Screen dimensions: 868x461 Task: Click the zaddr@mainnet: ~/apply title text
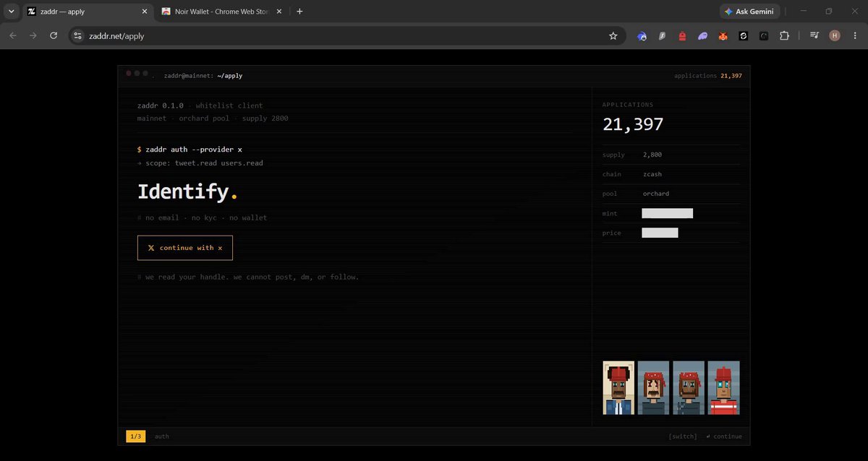[x=203, y=76]
